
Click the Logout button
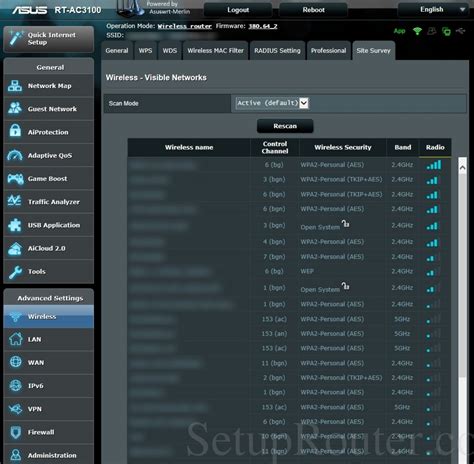(238, 10)
